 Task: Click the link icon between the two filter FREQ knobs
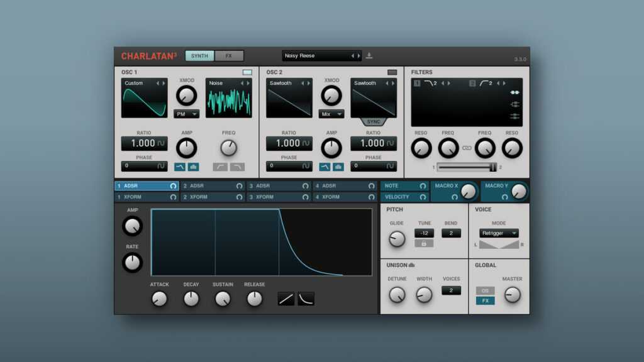click(466, 148)
